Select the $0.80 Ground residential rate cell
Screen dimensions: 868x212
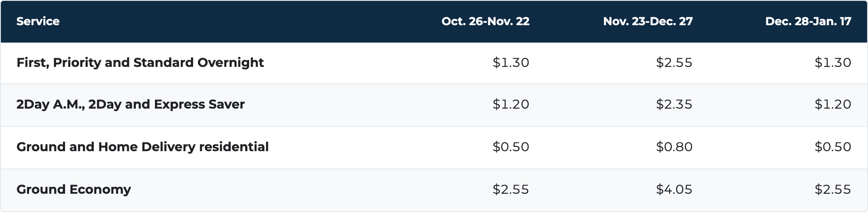[x=674, y=147]
